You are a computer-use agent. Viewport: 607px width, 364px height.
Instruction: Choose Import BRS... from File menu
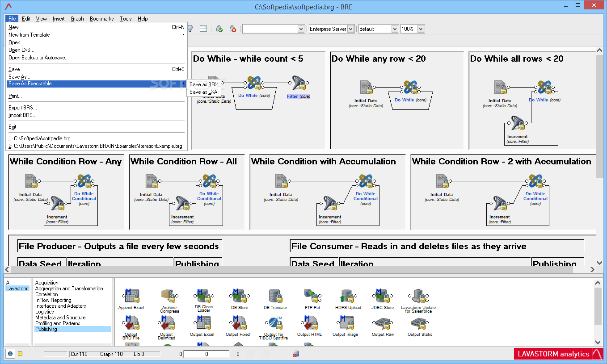click(x=96, y=115)
